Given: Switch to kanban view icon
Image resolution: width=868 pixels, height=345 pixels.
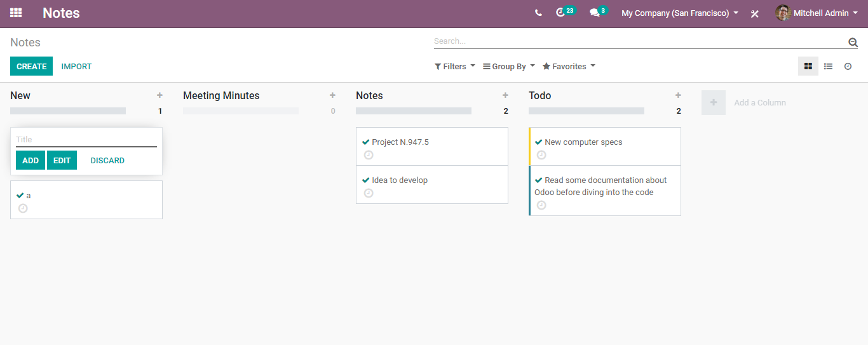Looking at the screenshot, I should click(808, 66).
